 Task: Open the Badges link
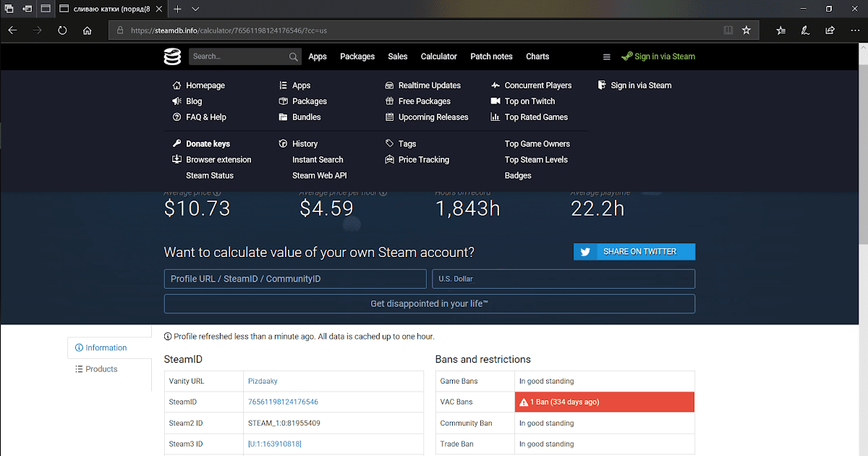pos(518,176)
